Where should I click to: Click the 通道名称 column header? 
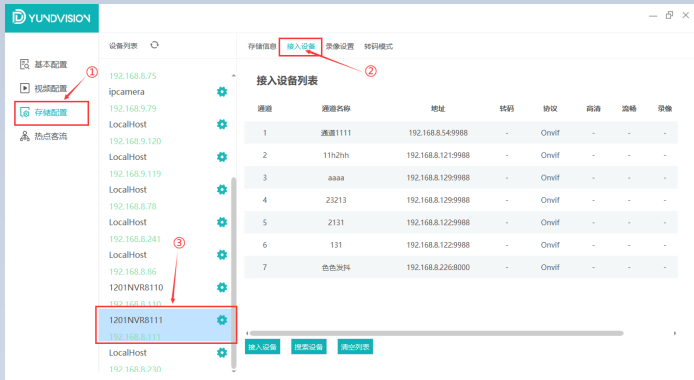336,108
